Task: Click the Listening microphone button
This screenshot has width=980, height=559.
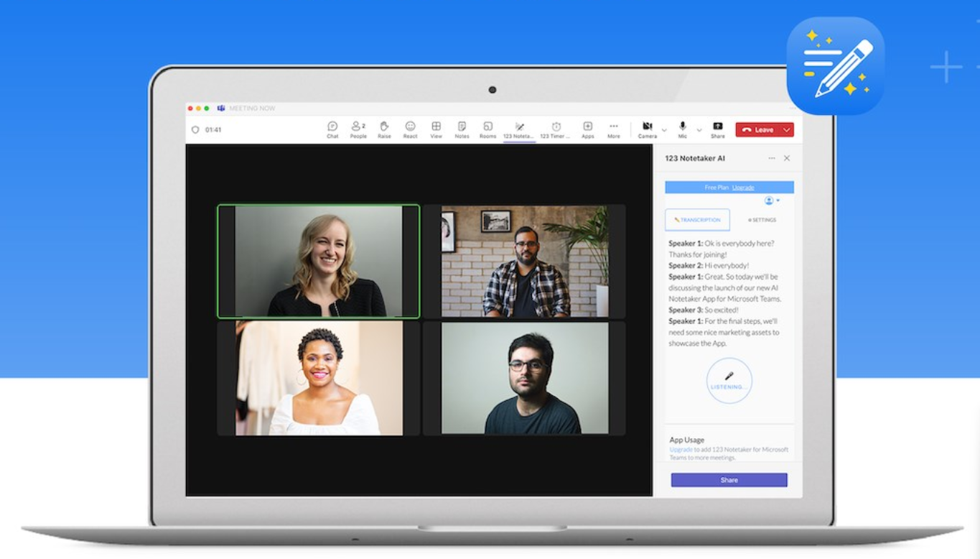Action: point(729,380)
